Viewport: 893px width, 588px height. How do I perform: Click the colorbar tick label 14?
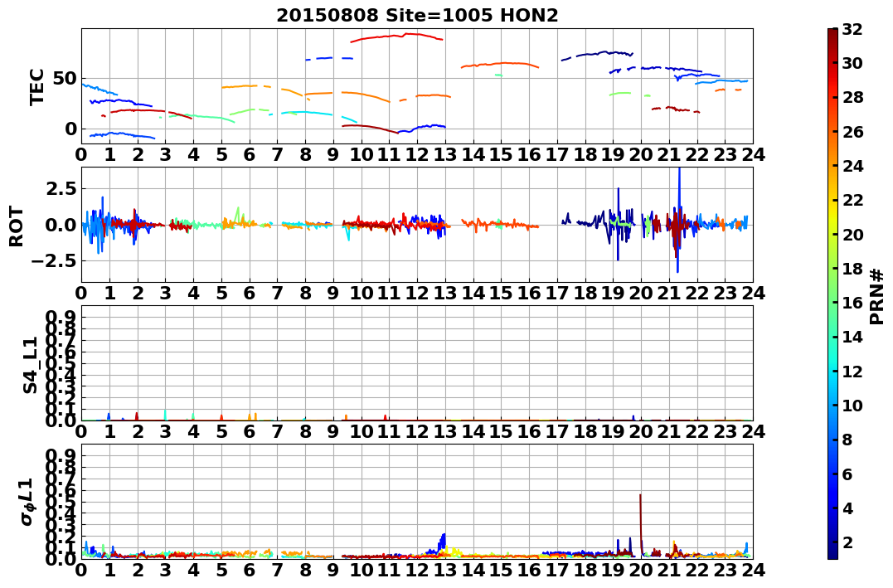(x=852, y=337)
